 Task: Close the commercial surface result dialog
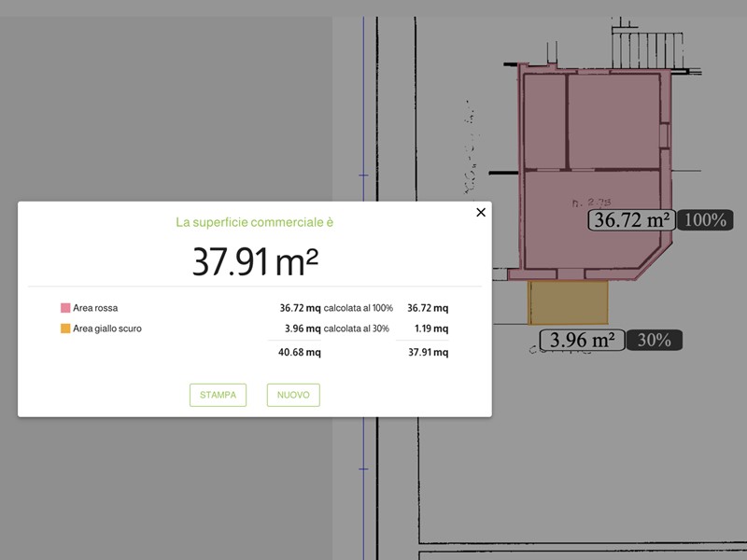click(481, 213)
